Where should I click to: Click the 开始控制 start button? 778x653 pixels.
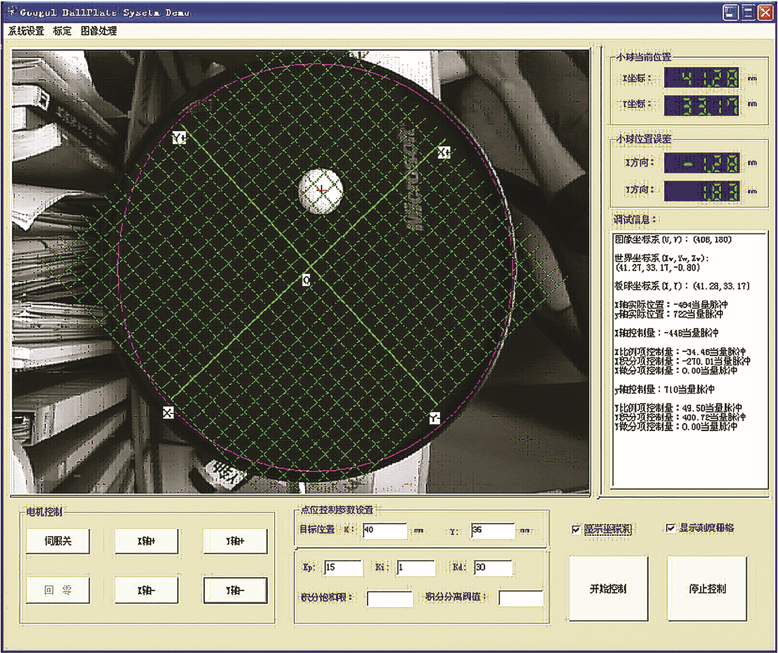click(x=608, y=588)
